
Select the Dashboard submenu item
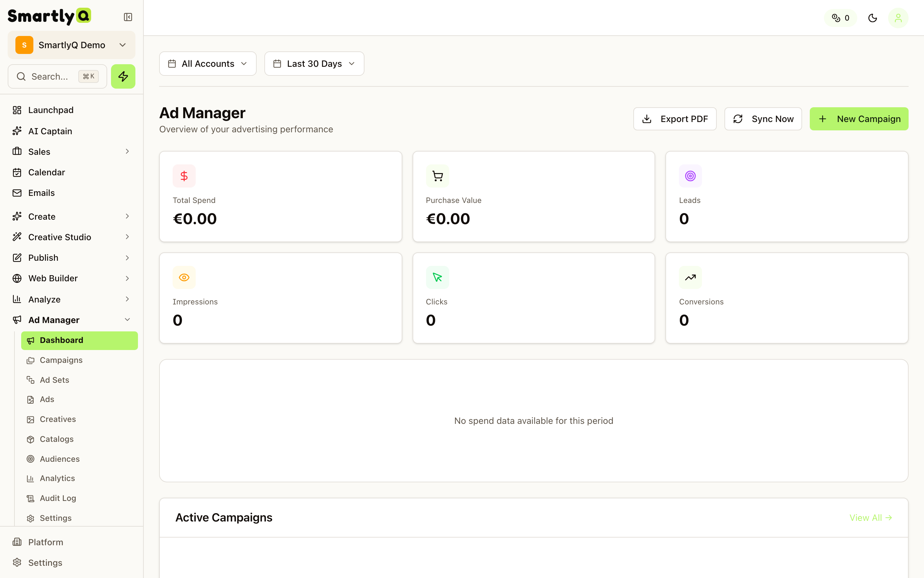[80, 340]
